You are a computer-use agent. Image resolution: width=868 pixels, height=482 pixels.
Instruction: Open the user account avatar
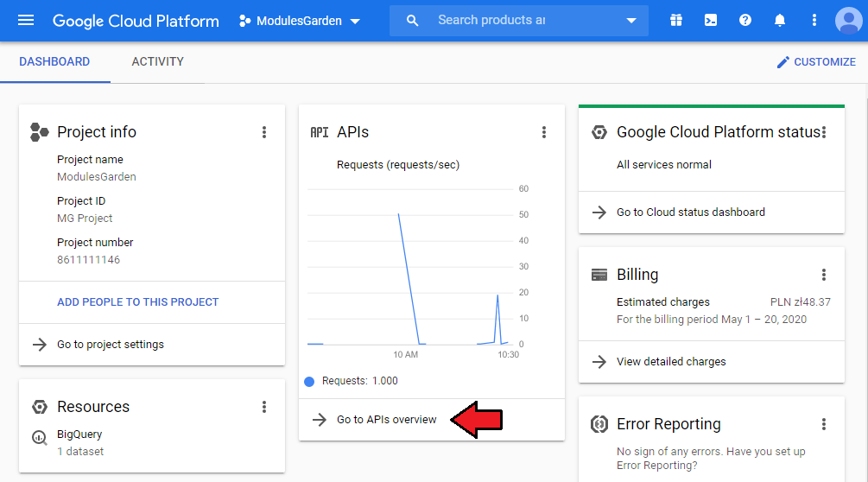(848, 21)
